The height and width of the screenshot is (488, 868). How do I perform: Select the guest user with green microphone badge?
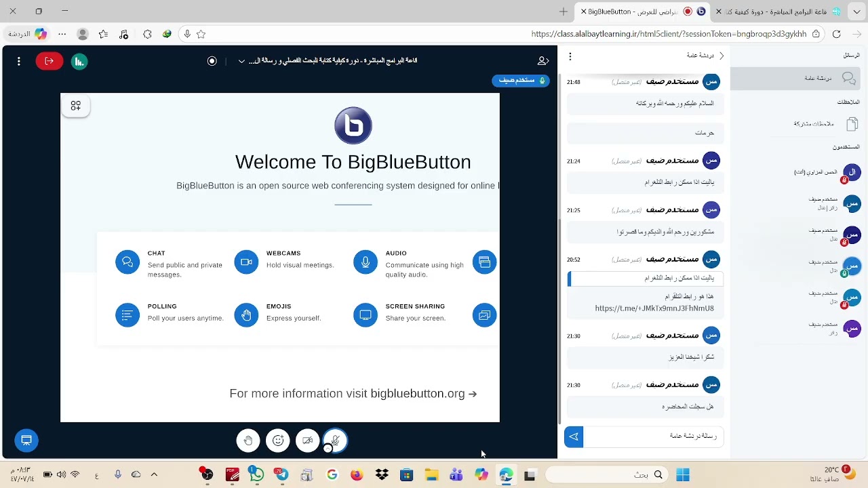click(x=834, y=266)
